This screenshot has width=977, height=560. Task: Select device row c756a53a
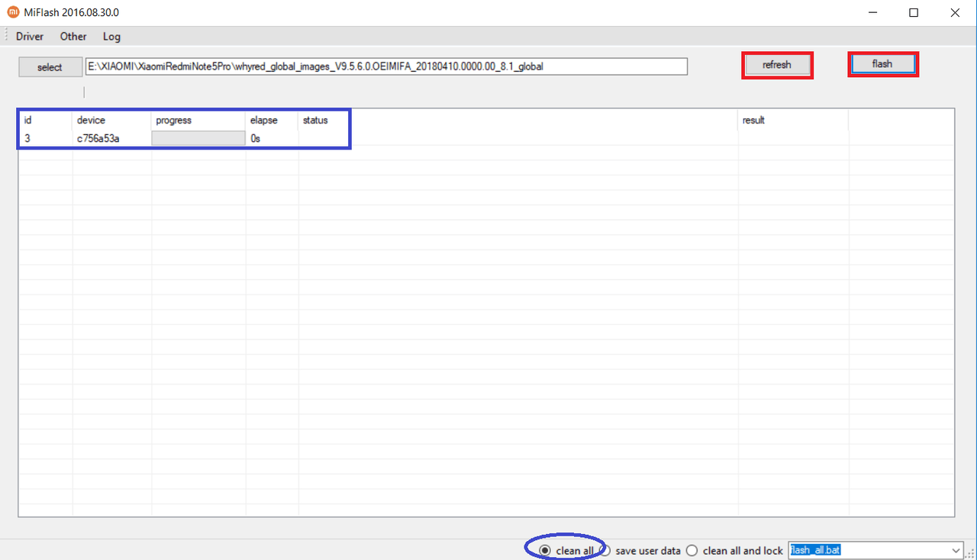pyautogui.click(x=486, y=138)
